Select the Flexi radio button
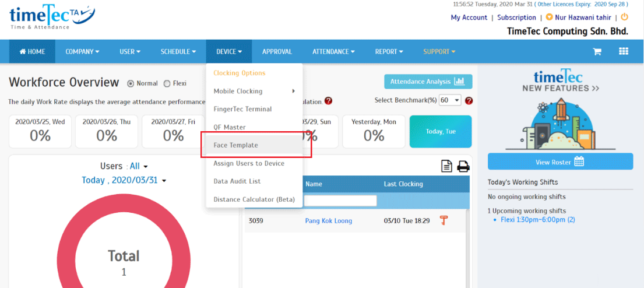The height and width of the screenshot is (288, 644). 167,83
